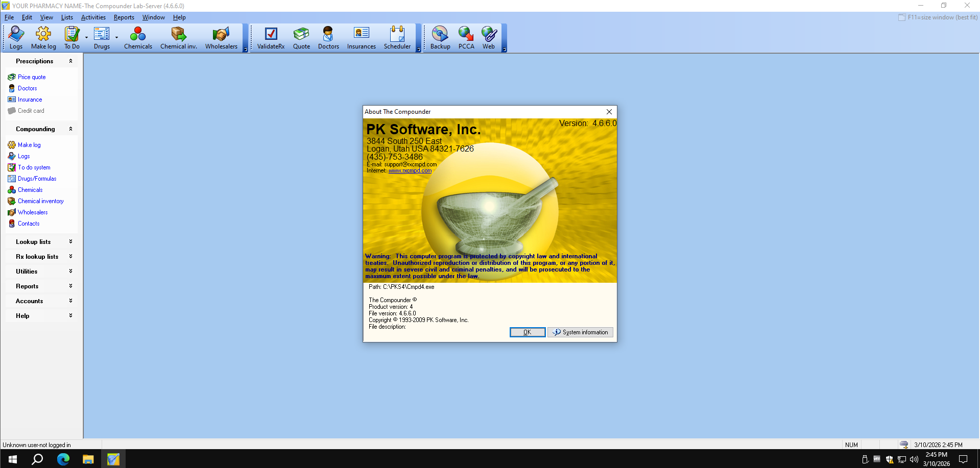Open Chemicals from the toolbar

click(x=138, y=38)
